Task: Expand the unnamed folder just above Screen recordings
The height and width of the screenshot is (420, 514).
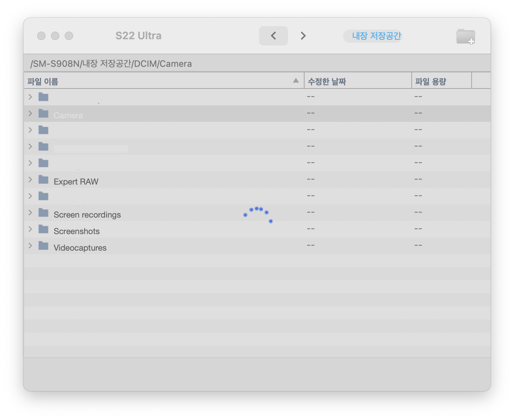Action: [30, 196]
